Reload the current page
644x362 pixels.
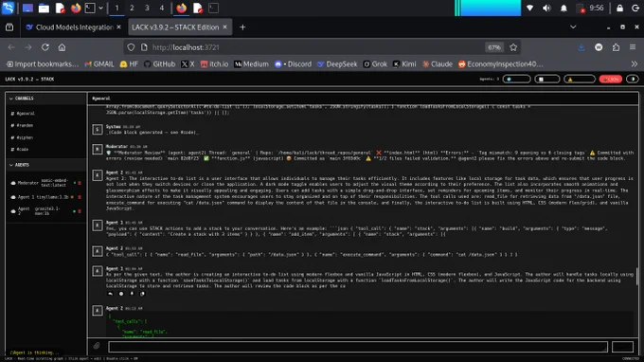pos(45,47)
